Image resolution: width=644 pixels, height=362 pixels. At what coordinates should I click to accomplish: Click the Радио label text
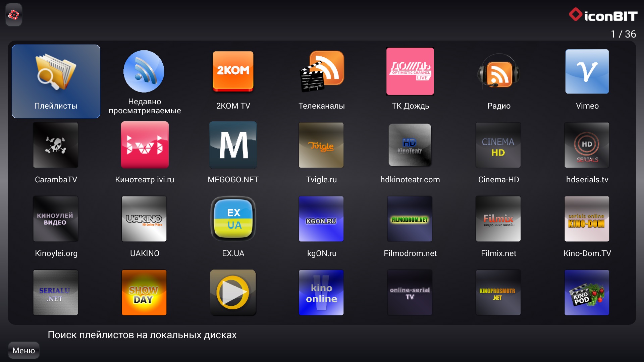pos(499,106)
